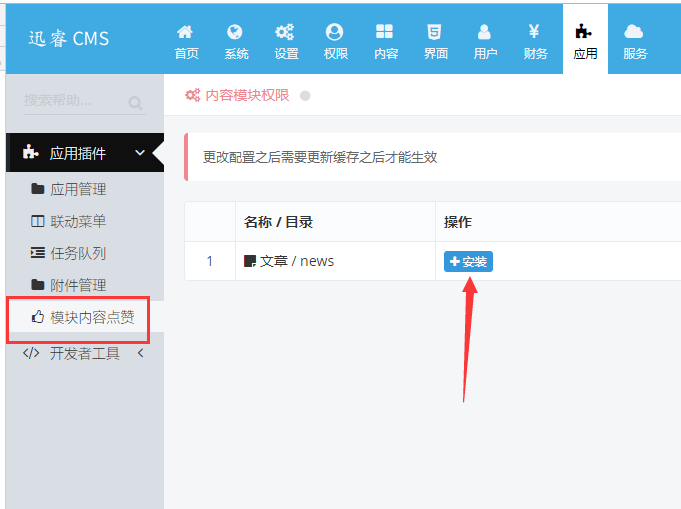The height and width of the screenshot is (509, 681).
Task: Click the search magnifier icon
Action: [136, 103]
